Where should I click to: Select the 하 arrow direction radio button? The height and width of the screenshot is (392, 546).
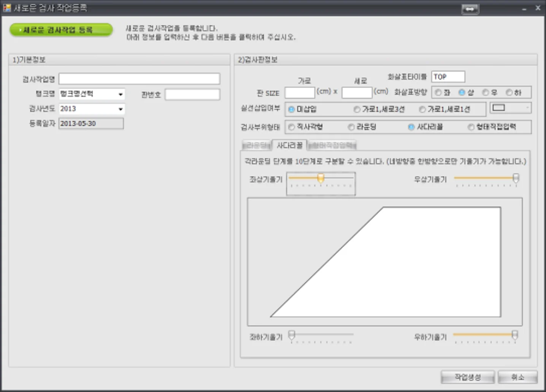(509, 92)
